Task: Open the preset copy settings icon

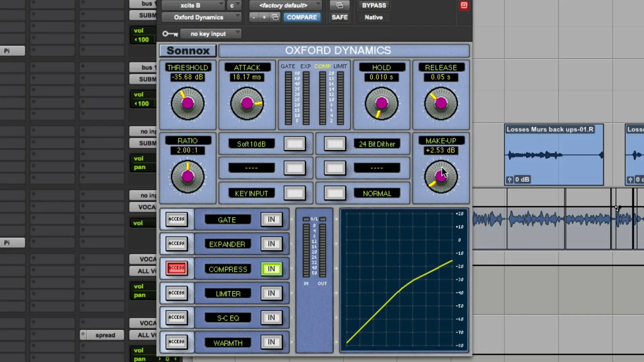Action: point(275,17)
